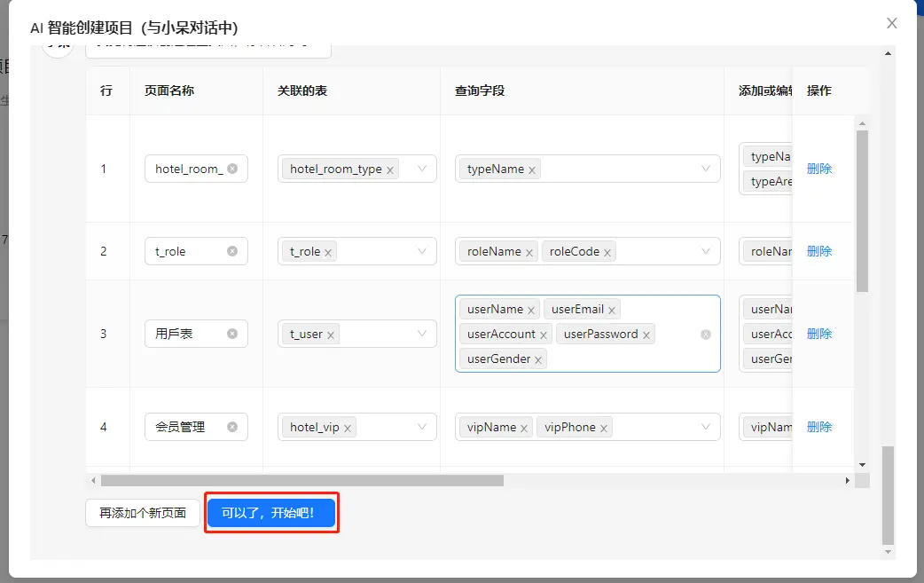This screenshot has height=583, width=924.
Task: Click the typeNa tag in edit column
Action: tap(769, 157)
